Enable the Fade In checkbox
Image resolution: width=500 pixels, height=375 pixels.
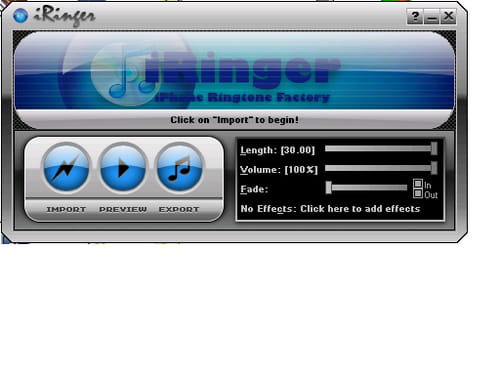(418, 184)
